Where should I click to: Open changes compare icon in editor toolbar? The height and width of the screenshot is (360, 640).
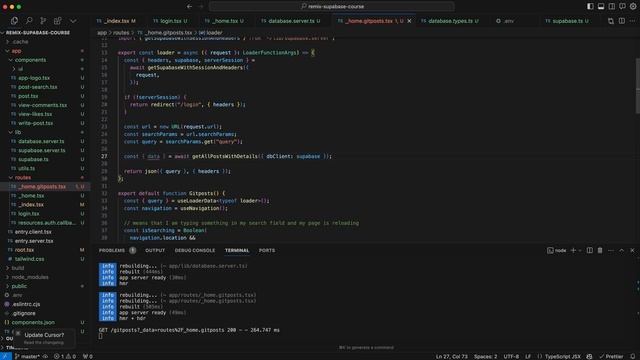611,21
